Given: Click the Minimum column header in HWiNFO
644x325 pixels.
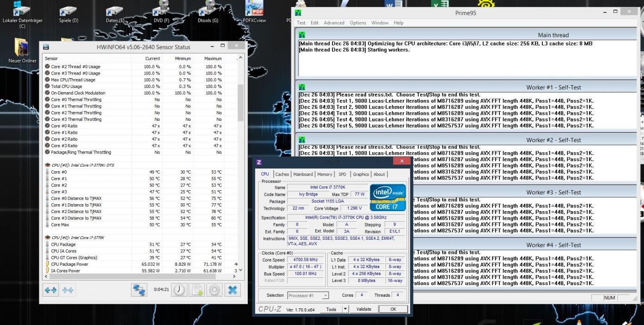Looking at the screenshot, I should click(178, 59).
